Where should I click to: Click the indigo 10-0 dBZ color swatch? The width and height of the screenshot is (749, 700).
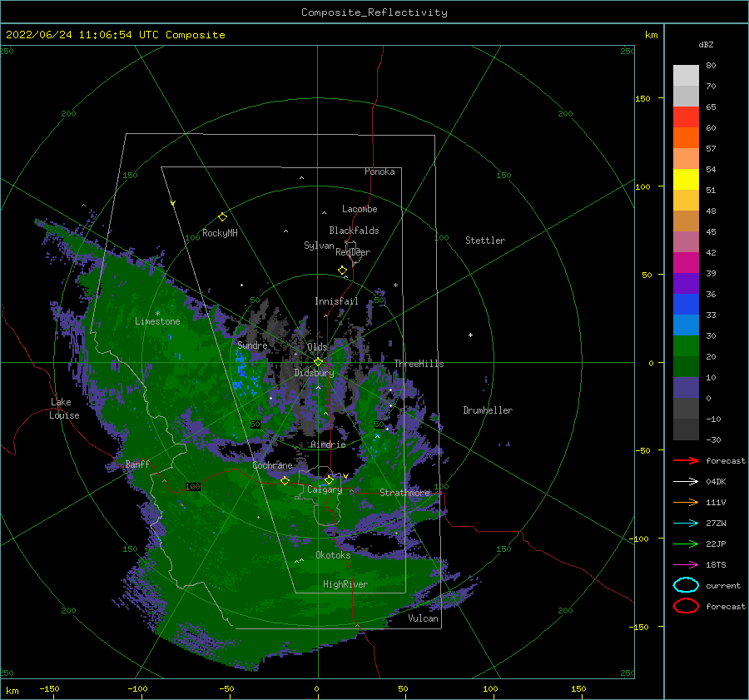[x=686, y=388]
